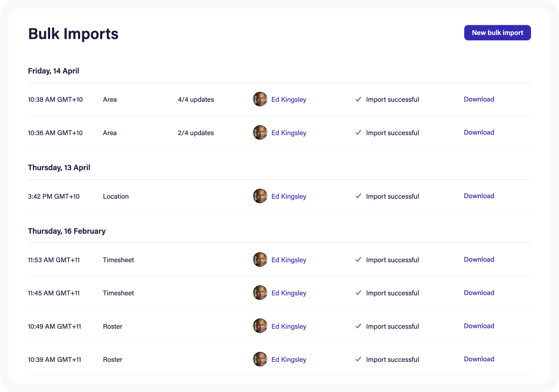Click the success checkmark on the 10:39 AM Roster import
559x392 pixels.
click(359, 359)
